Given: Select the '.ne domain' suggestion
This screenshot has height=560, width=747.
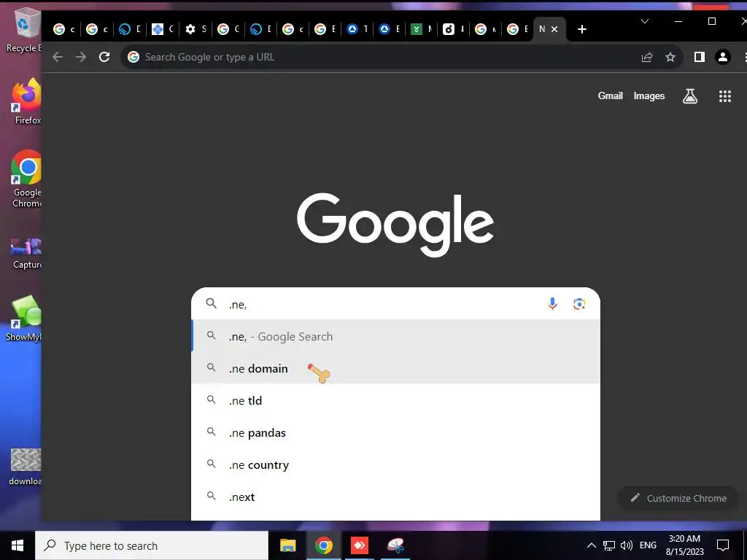Looking at the screenshot, I should pyautogui.click(x=395, y=368).
